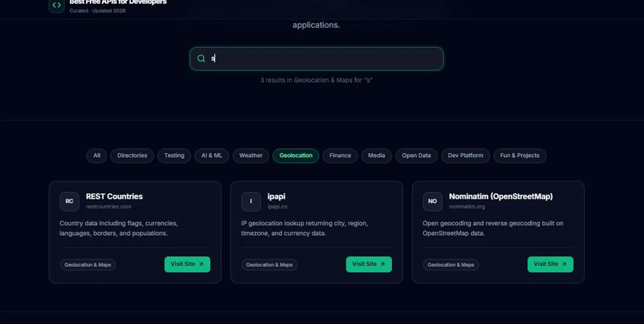644x324 pixels.
Task: Click the nominatim.org domain text
Action: pos(467,207)
